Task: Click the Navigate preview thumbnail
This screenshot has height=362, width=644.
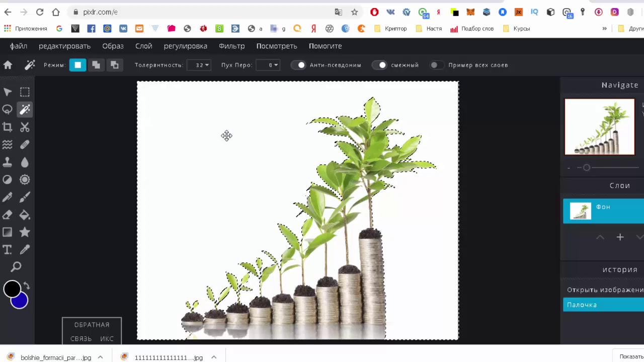Action: click(599, 127)
